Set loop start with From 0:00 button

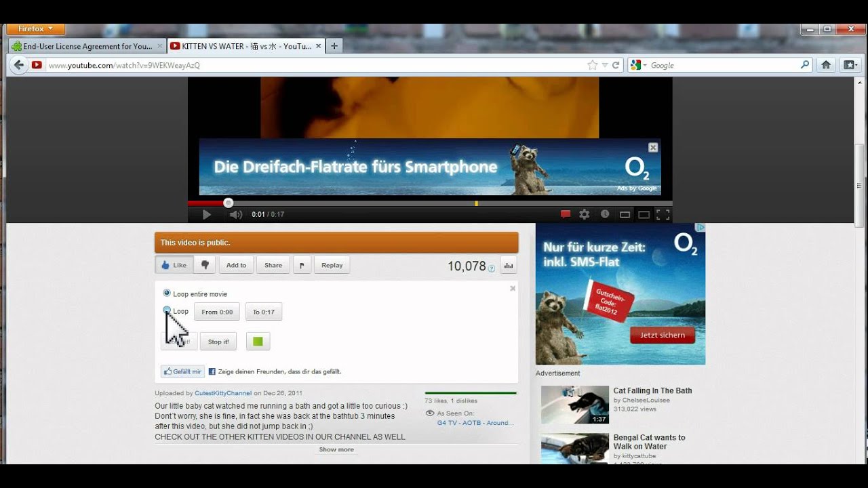click(x=217, y=312)
